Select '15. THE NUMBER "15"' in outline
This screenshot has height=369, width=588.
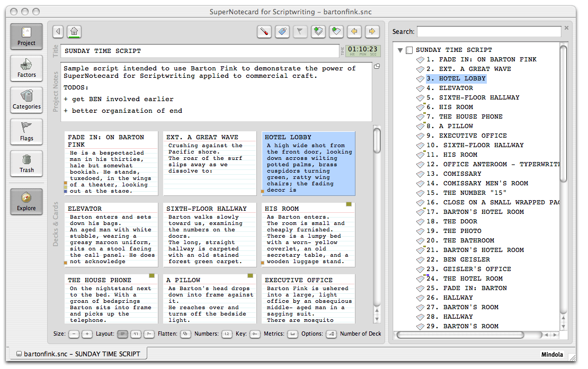pyautogui.click(x=467, y=193)
